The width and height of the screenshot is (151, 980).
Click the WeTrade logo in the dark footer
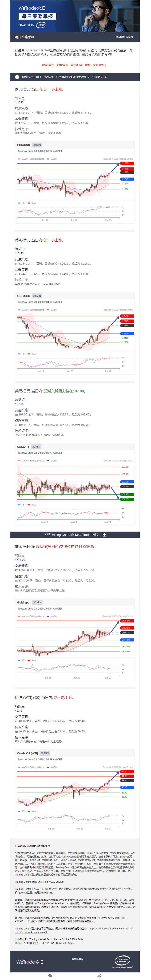30,962
